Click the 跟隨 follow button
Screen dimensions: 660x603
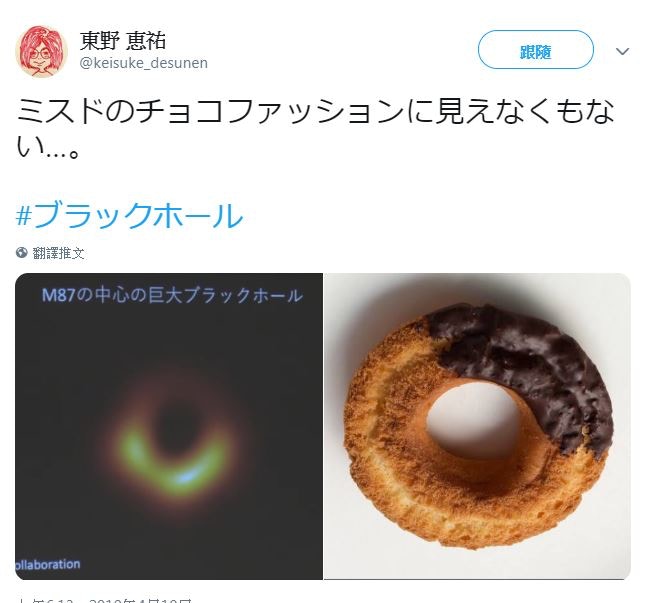point(535,50)
